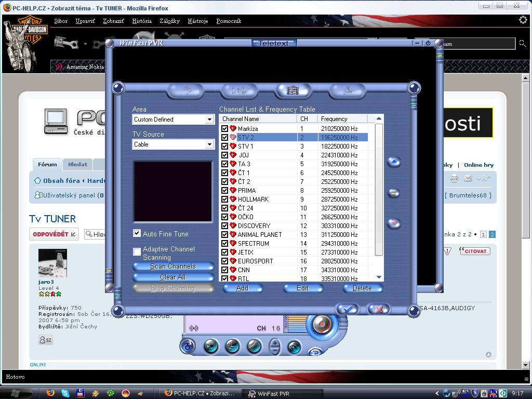Click the record knob on WinFast control panel

click(321, 325)
